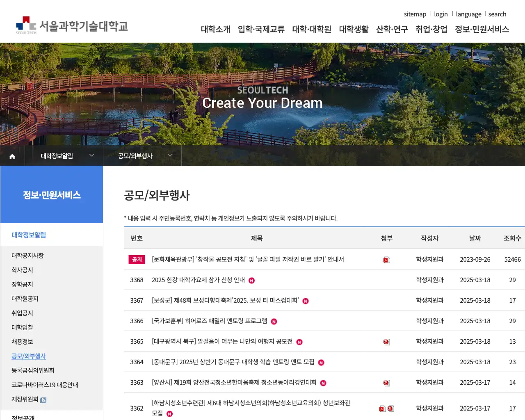The width and height of the screenshot is (525, 420).
Task: Click the new badge on post 3366
Action: click(x=274, y=322)
